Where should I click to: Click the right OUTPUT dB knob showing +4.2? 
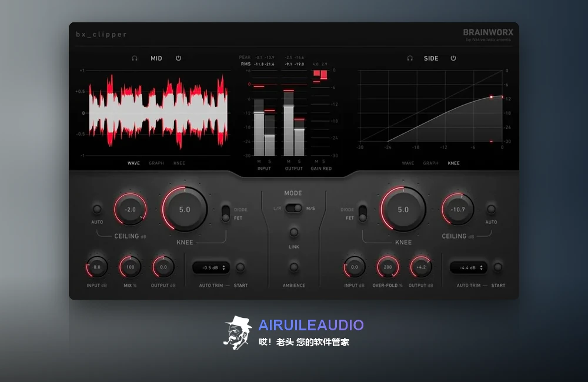[x=421, y=267]
